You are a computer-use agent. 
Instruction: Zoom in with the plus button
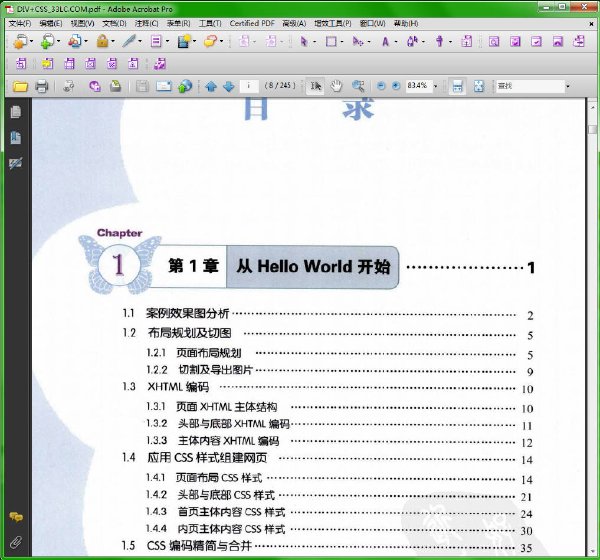click(x=396, y=86)
